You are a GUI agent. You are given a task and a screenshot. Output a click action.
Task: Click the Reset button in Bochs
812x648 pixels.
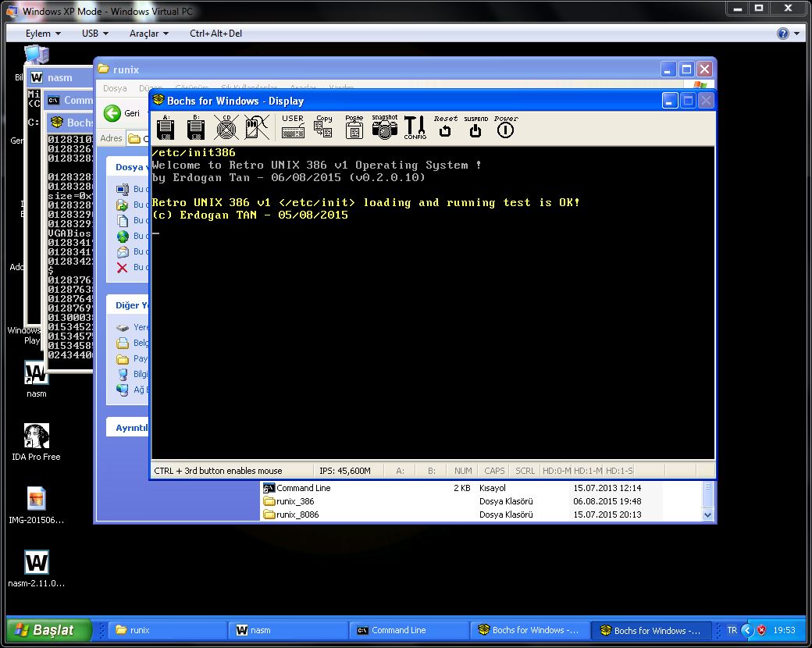(445, 127)
